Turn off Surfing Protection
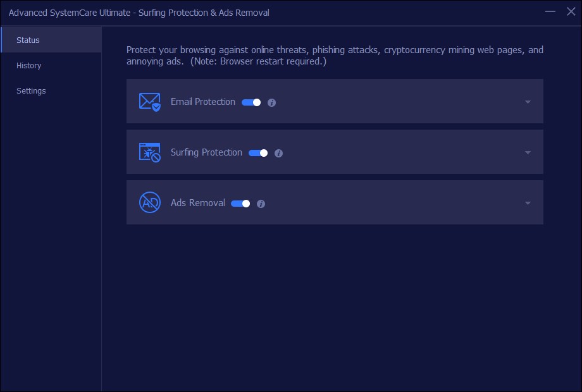Viewport: 582px width, 392px height. click(x=257, y=152)
